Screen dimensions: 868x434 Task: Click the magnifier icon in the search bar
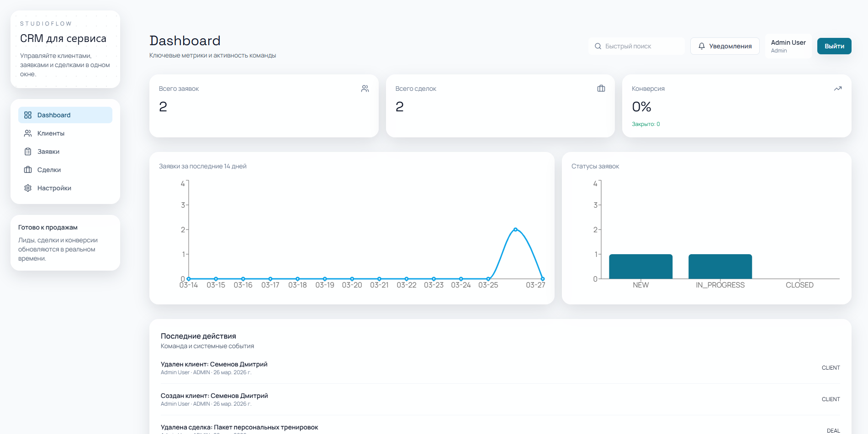click(x=598, y=46)
